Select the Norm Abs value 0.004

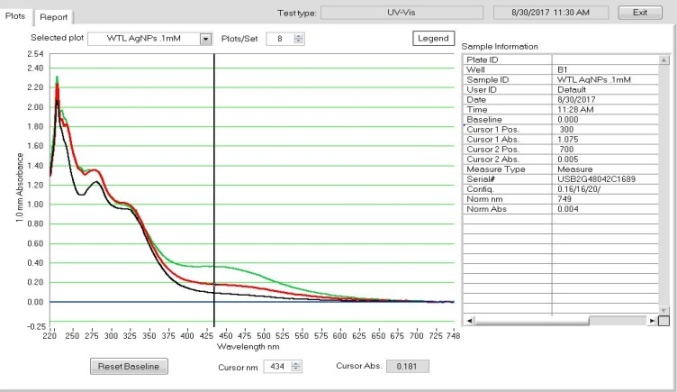pos(568,209)
